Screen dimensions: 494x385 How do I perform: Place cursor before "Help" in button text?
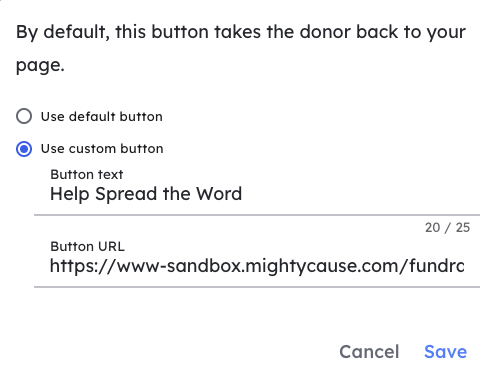click(50, 194)
